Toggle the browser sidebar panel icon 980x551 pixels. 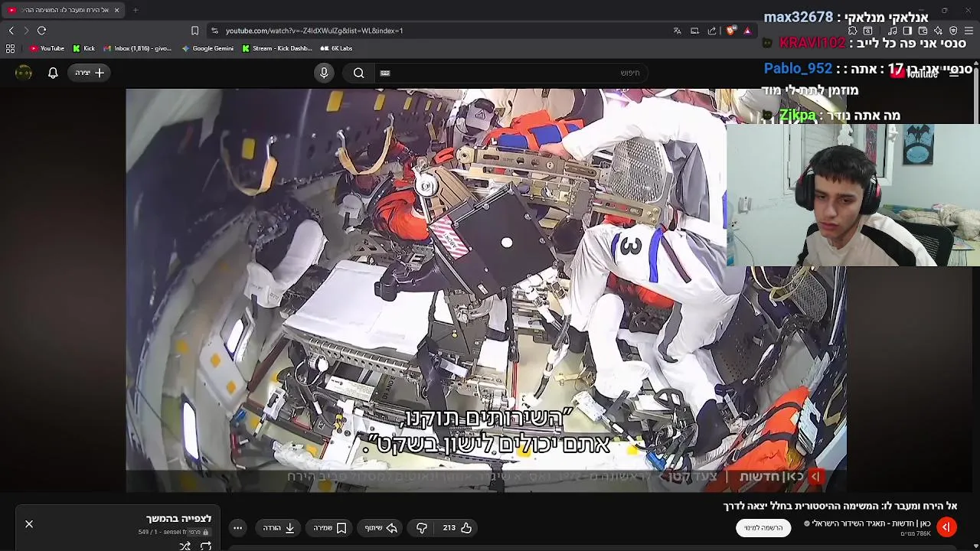pyautogui.click(x=907, y=31)
